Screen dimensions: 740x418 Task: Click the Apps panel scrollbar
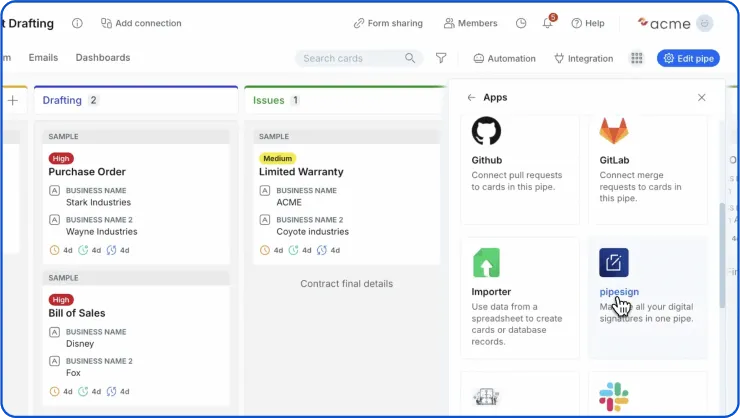[722, 255]
